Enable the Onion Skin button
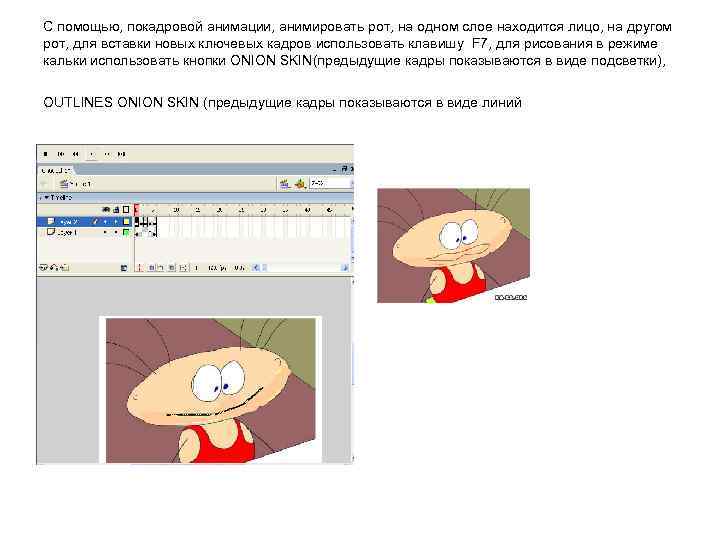 [151, 268]
